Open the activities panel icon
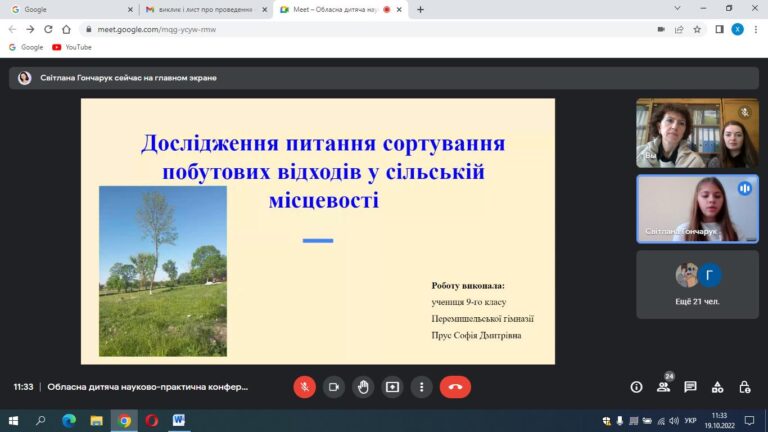The height and width of the screenshot is (432, 768). click(x=718, y=387)
